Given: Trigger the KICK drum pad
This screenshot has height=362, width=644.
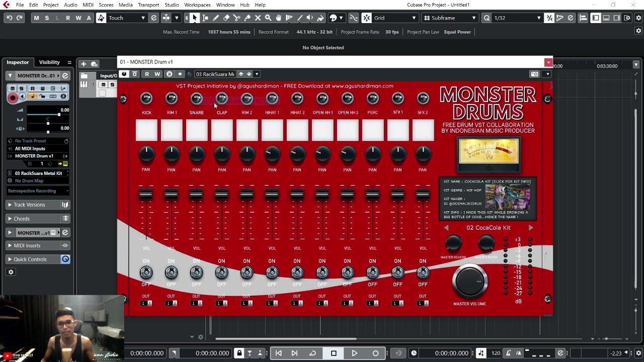Looking at the screenshot, I should click(146, 131).
